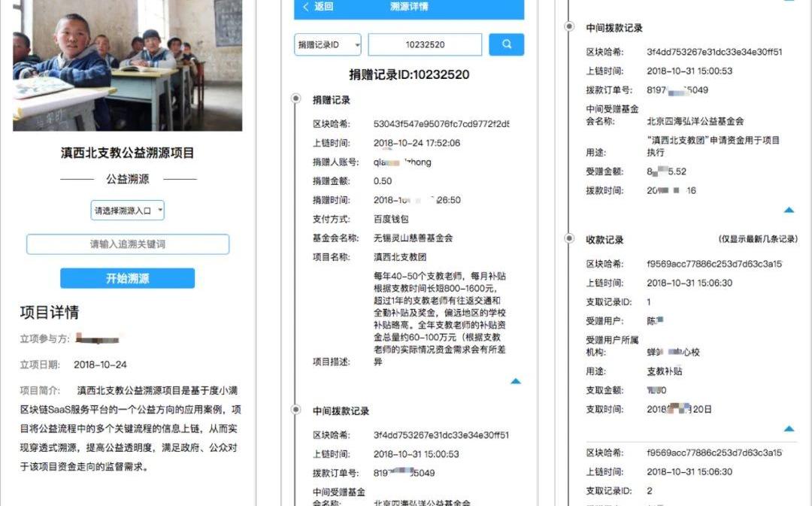Tap the 返回 text in the header

tap(324, 7)
